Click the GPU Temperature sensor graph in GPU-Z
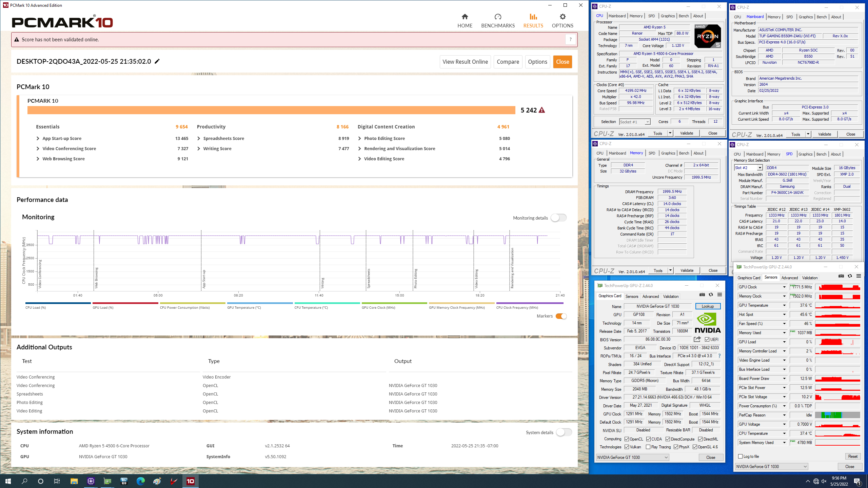 (837, 305)
